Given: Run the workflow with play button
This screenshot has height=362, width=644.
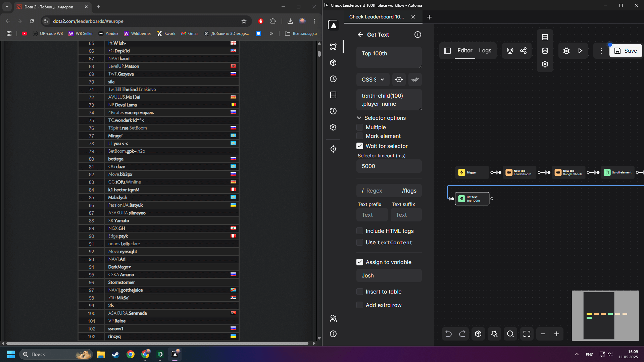Looking at the screenshot, I should click(580, 51).
